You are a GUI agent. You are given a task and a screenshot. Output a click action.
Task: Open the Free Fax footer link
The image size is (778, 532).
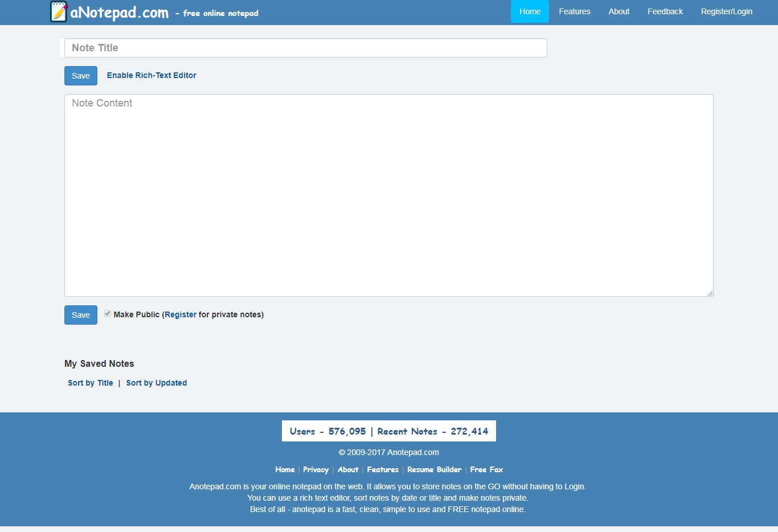(x=486, y=469)
